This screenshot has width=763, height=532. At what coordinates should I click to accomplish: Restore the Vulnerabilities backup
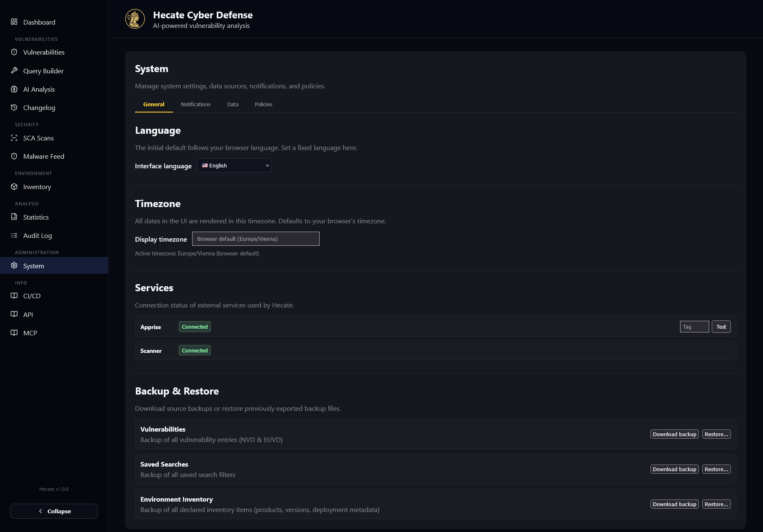pos(716,434)
